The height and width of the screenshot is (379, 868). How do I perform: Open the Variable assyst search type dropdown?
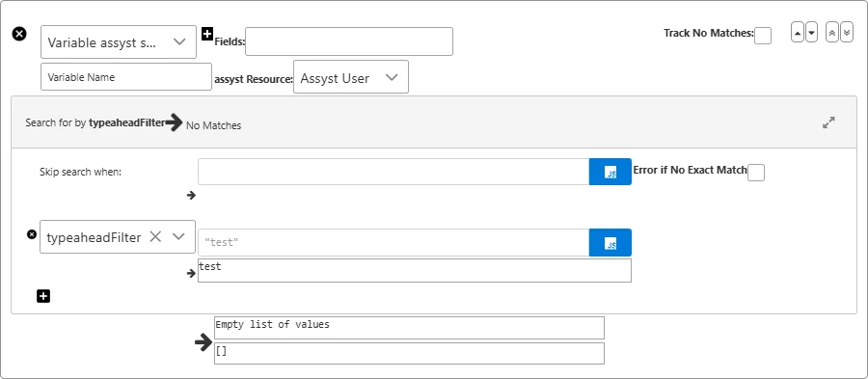tap(119, 42)
